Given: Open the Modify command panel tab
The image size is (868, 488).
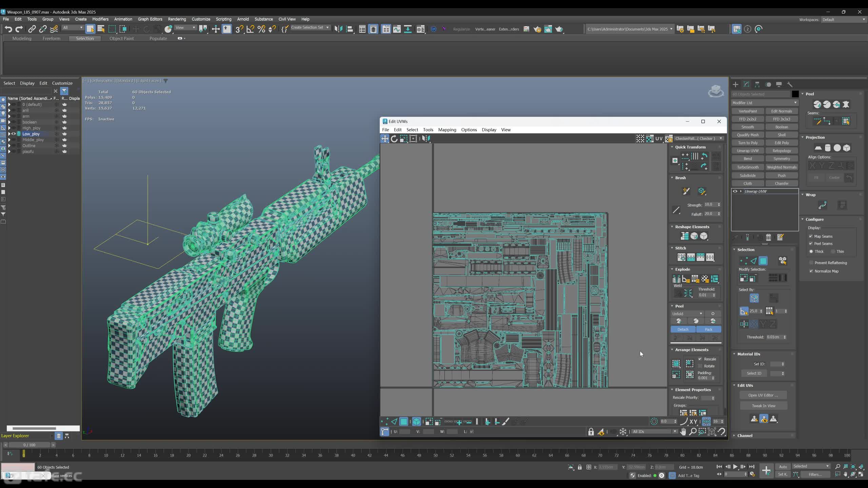Looking at the screenshot, I should click(x=746, y=85).
